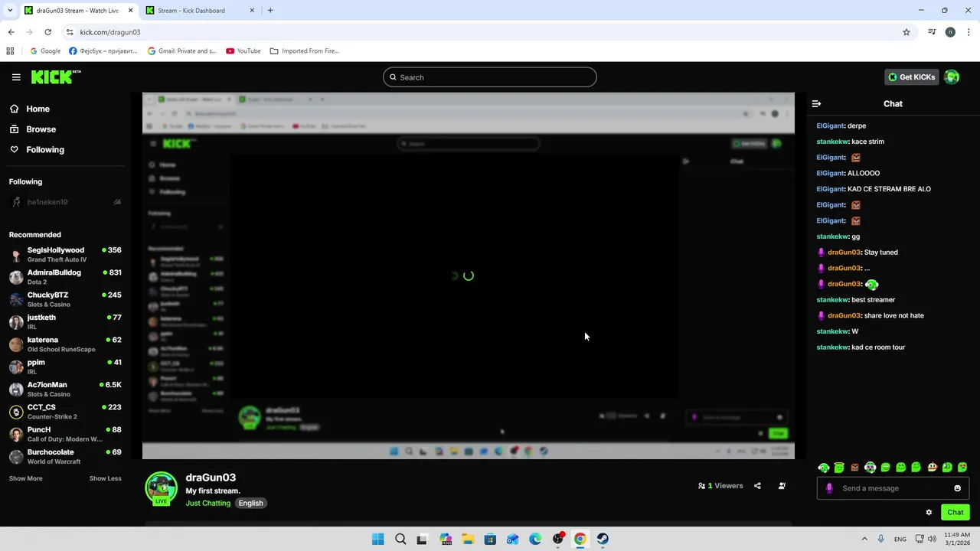
Task: Click the green Chat send button
Action: point(955,513)
